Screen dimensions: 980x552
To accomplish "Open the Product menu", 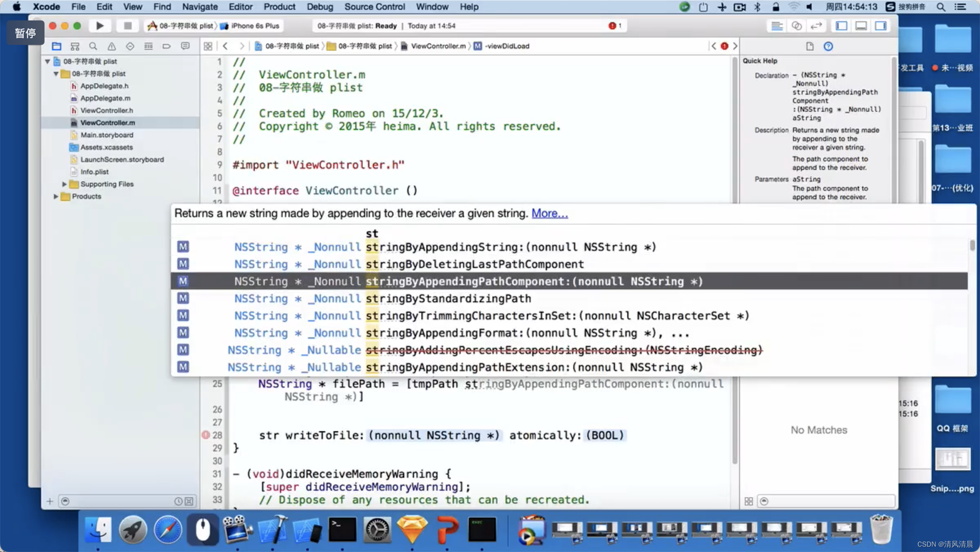I will point(279,7).
